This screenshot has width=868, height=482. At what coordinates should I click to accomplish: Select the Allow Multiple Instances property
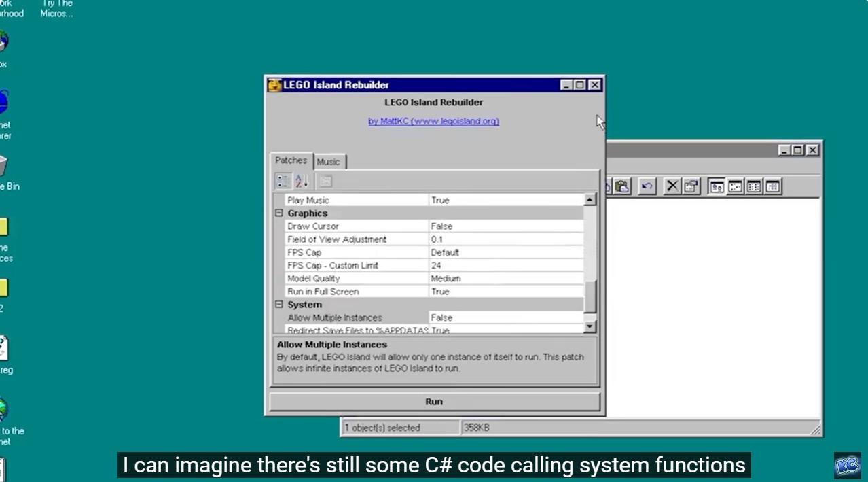[335, 317]
